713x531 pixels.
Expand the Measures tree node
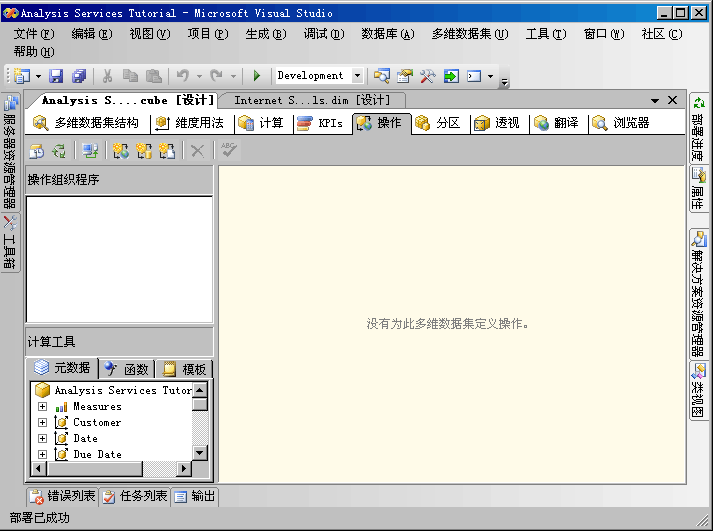[42, 406]
